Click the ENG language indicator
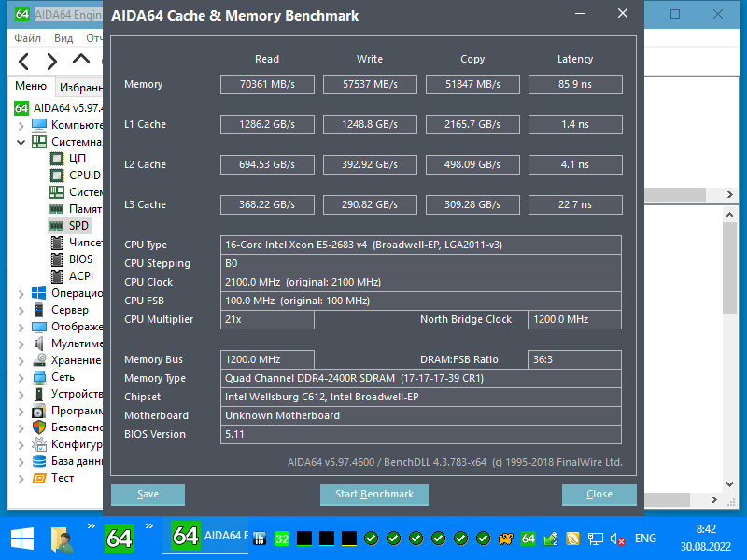The image size is (747, 560). coord(645,539)
